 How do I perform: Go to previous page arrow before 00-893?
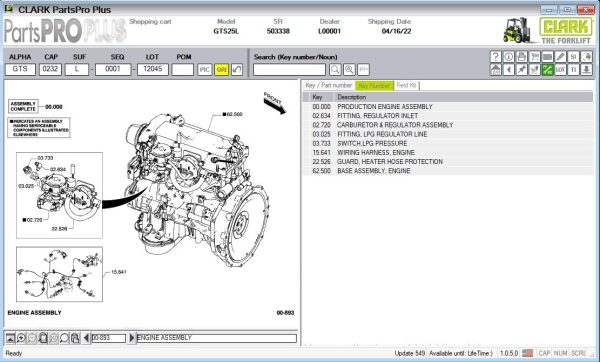(x=86, y=338)
